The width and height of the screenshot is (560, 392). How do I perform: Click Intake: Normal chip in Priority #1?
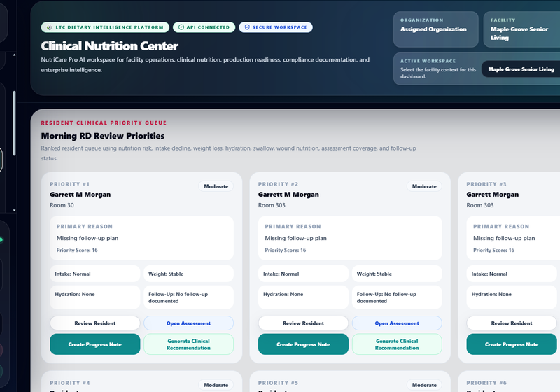[x=95, y=274]
